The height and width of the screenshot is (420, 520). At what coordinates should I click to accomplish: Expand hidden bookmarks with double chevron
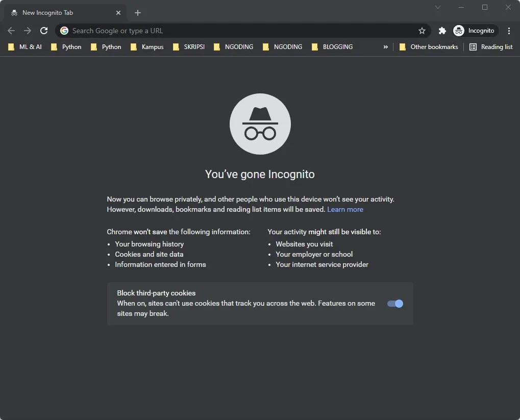pos(385,47)
